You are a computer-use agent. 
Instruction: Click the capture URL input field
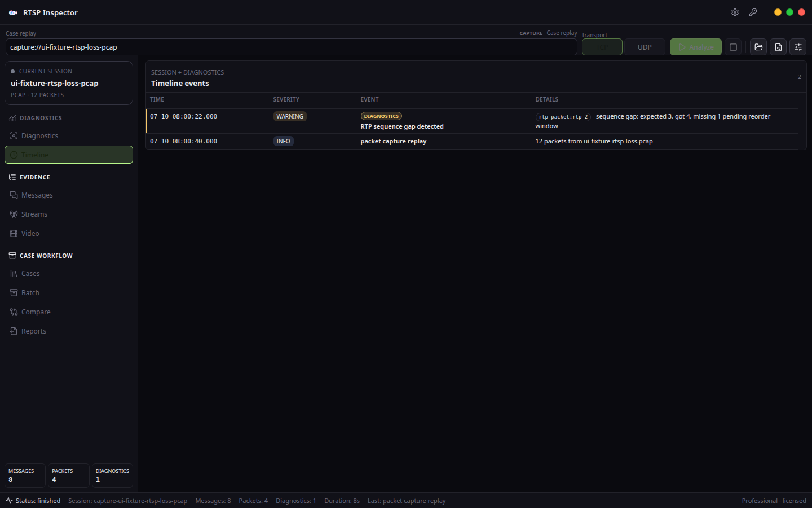coord(291,47)
